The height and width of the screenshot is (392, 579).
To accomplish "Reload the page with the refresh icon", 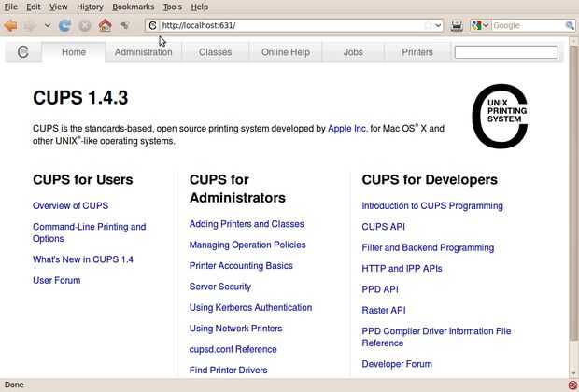I will click(65, 25).
